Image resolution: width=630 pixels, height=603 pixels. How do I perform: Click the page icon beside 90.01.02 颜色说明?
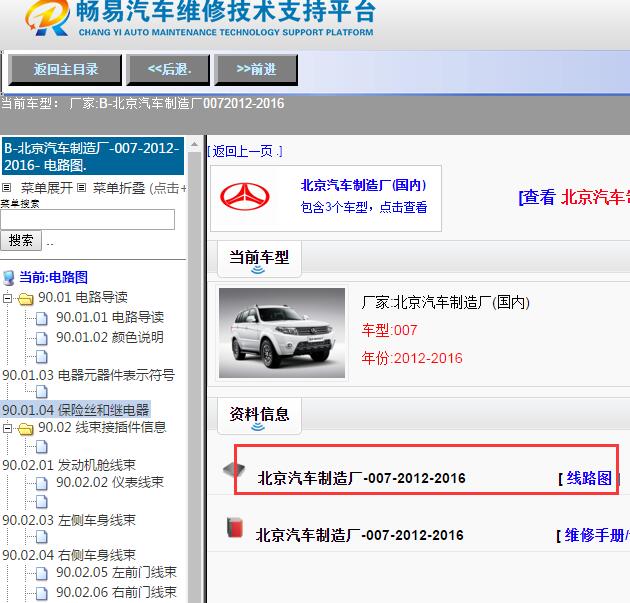pos(41,338)
